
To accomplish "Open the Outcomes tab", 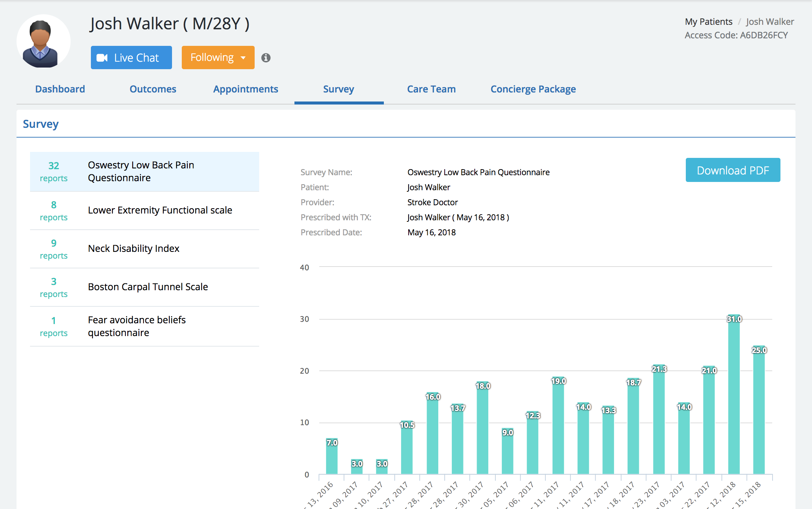I will coord(153,89).
